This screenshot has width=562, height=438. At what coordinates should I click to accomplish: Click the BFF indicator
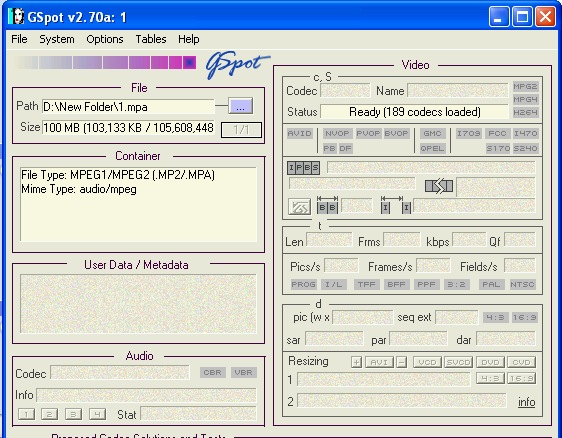(396, 285)
